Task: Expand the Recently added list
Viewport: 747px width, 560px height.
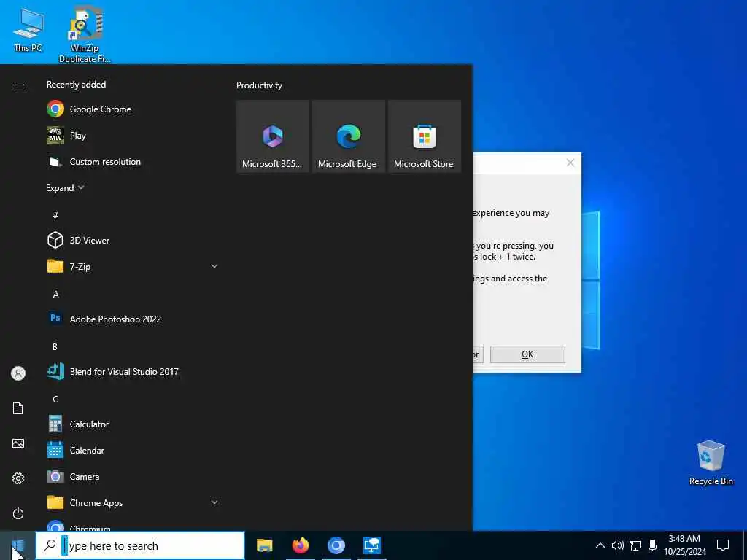Action: click(x=65, y=187)
